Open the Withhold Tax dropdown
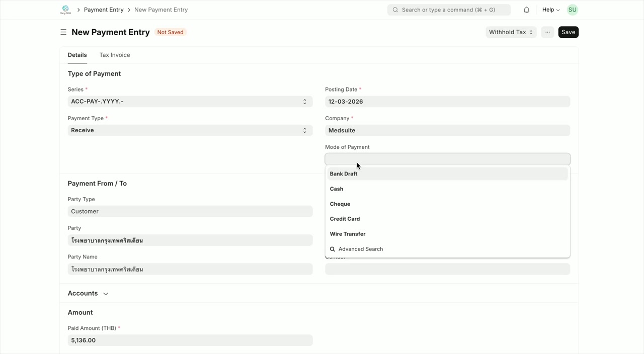Screen dimensions: 644x354 510,32
